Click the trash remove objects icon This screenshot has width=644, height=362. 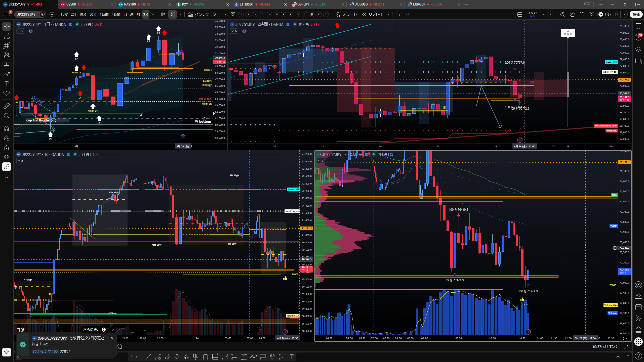pyautogui.click(x=7, y=179)
